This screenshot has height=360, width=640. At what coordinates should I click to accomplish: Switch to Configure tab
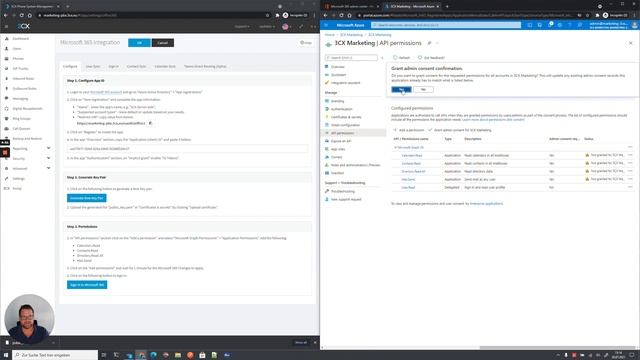click(70, 66)
